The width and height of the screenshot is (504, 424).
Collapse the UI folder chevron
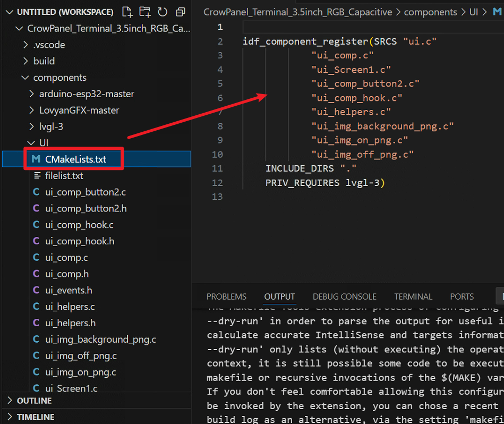click(x=31, y=143)
